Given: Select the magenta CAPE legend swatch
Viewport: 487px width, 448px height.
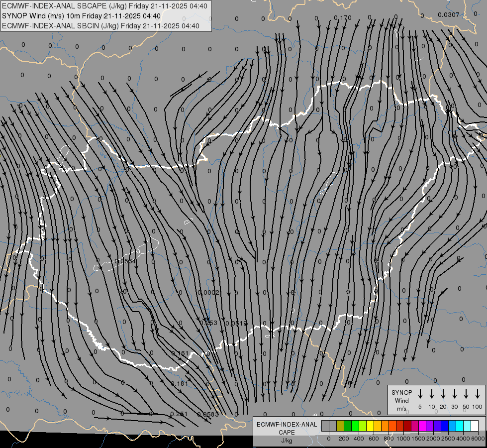Looking at the screenshot, I should (422, 426).
